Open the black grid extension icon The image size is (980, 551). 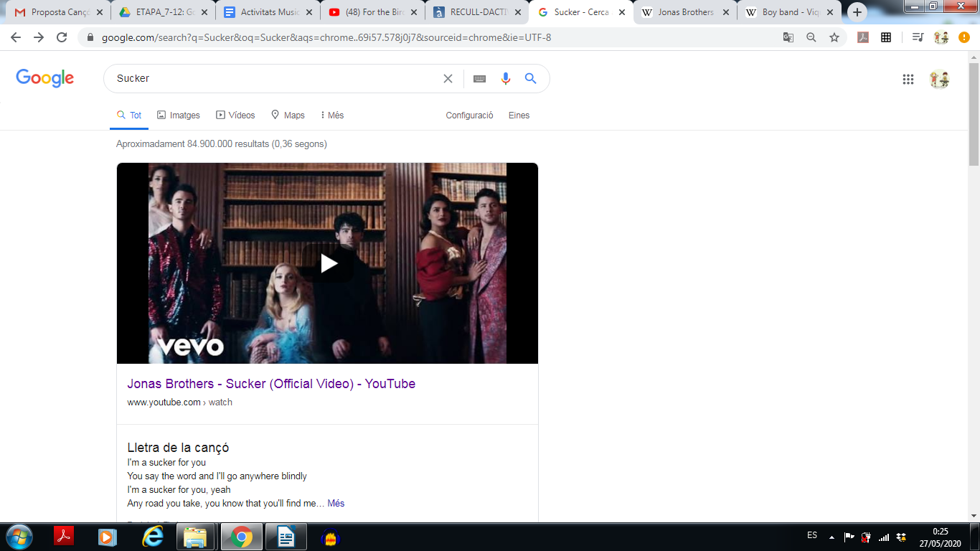click(886, 37)
